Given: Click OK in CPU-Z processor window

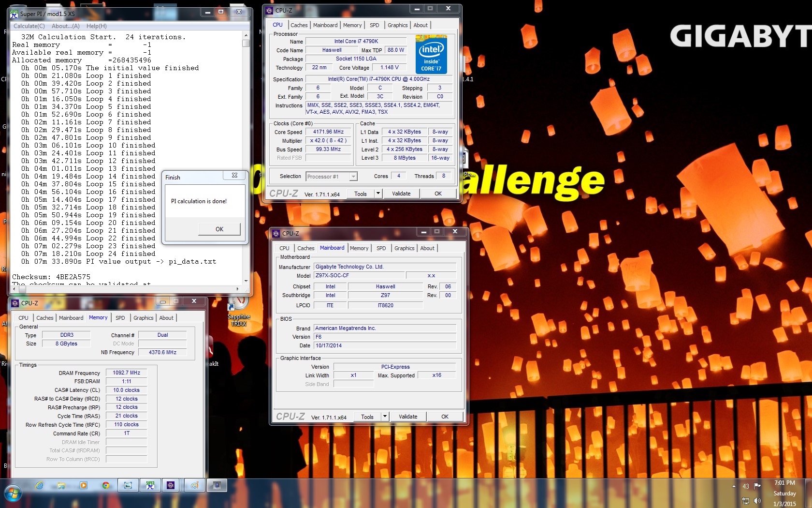Looking at the screenshot, I should pos(438,194).
